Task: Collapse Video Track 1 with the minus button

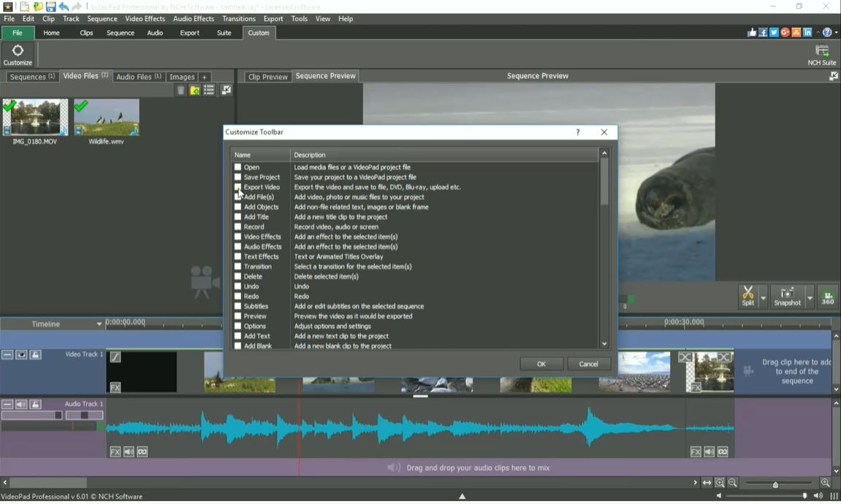Action: (x=7, y=354)
